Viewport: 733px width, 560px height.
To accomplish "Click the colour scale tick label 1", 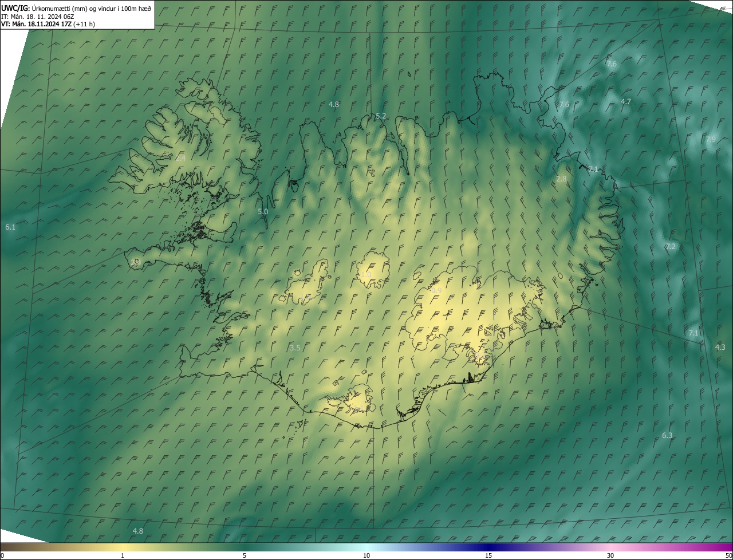I will 123,555.
